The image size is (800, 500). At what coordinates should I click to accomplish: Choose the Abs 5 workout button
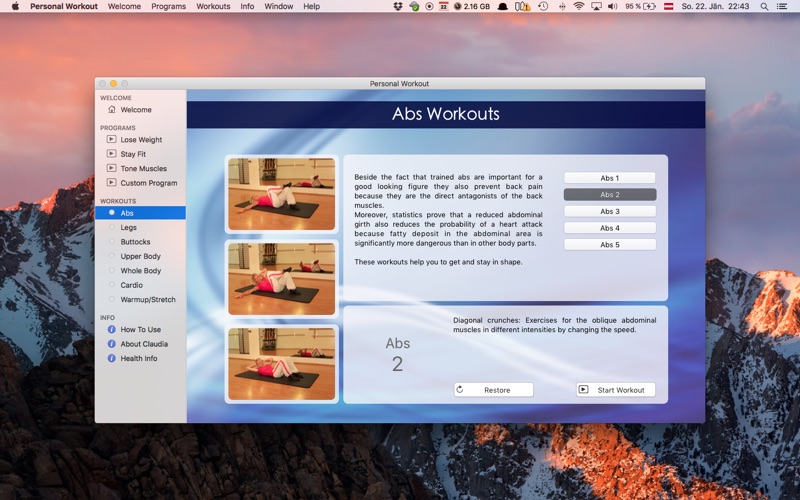(x=610, y=244)
